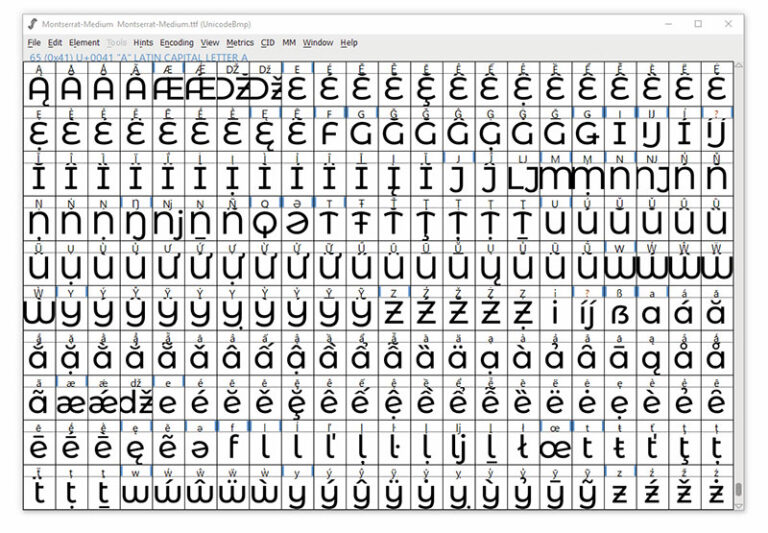Open the Help menu
The width and height of the screenshot is (768, 533).
[349, 43]
